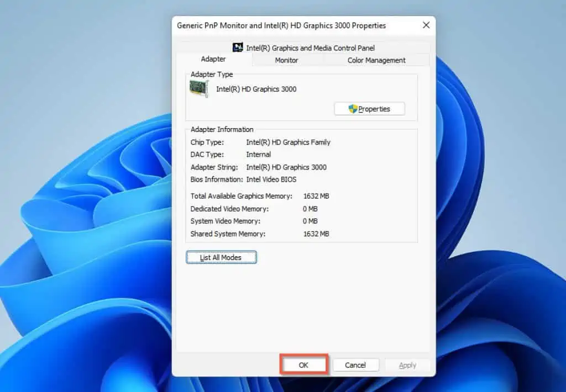Click the Intel logo icon on the Control Panel tab
The height and width of the screenshot is (392, 566).
(238, 47)
